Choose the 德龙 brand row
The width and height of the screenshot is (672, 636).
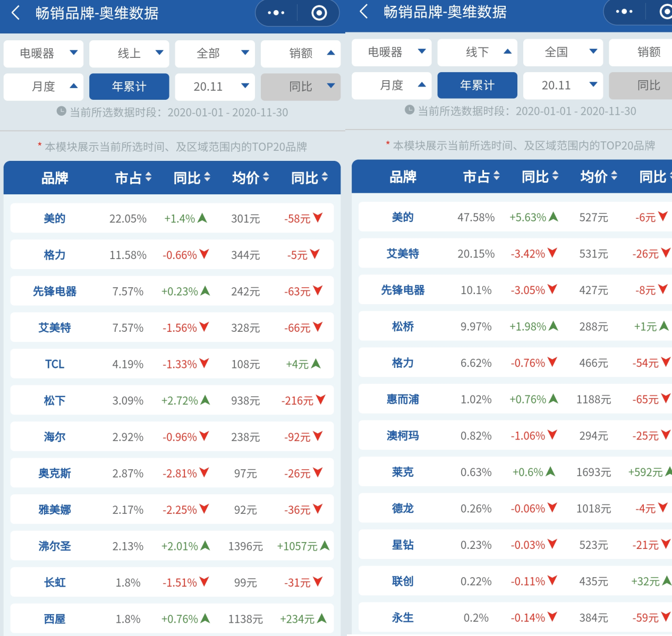(515, 509)
